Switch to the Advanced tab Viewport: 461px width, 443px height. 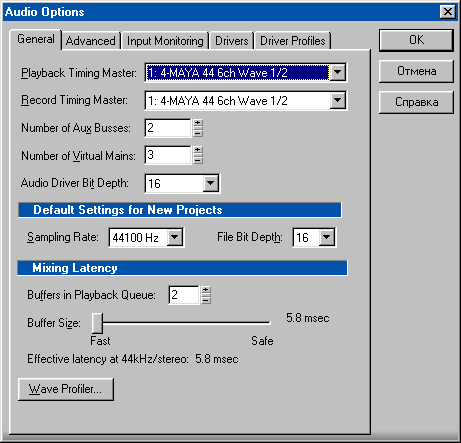pos(91,41)
